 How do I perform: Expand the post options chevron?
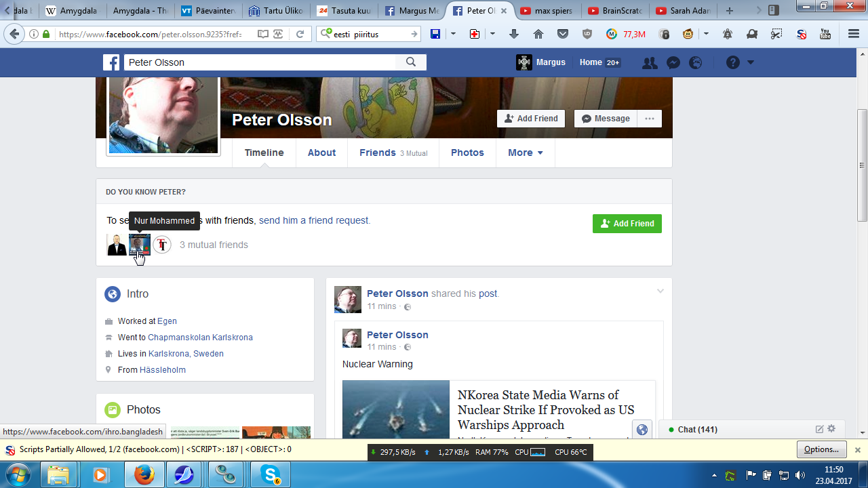(660, 291)
